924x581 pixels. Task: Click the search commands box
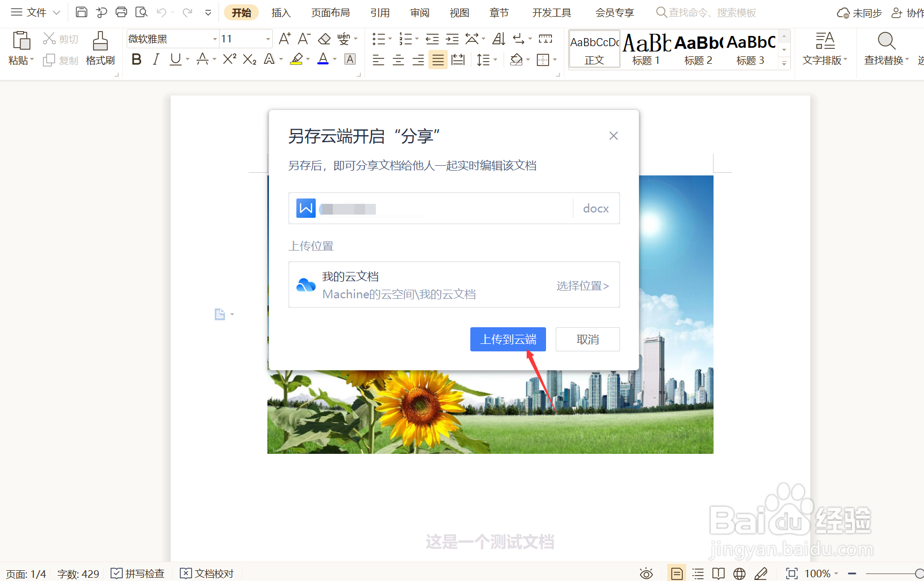[707, 12]
